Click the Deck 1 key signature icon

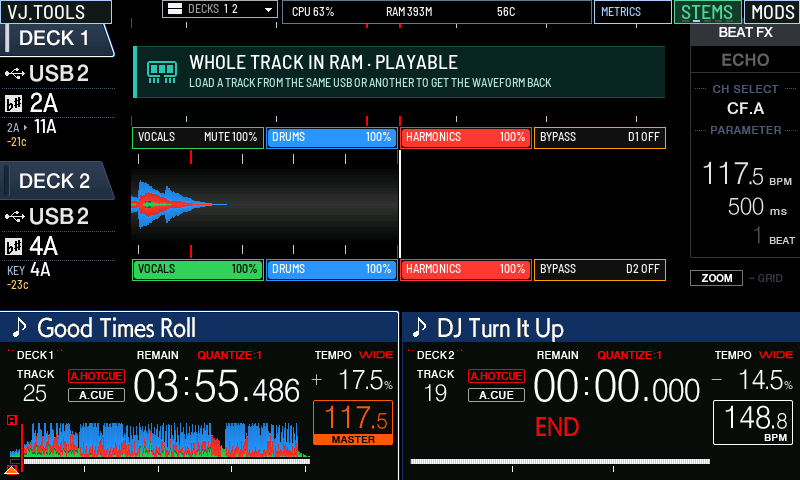click(14, 104)
